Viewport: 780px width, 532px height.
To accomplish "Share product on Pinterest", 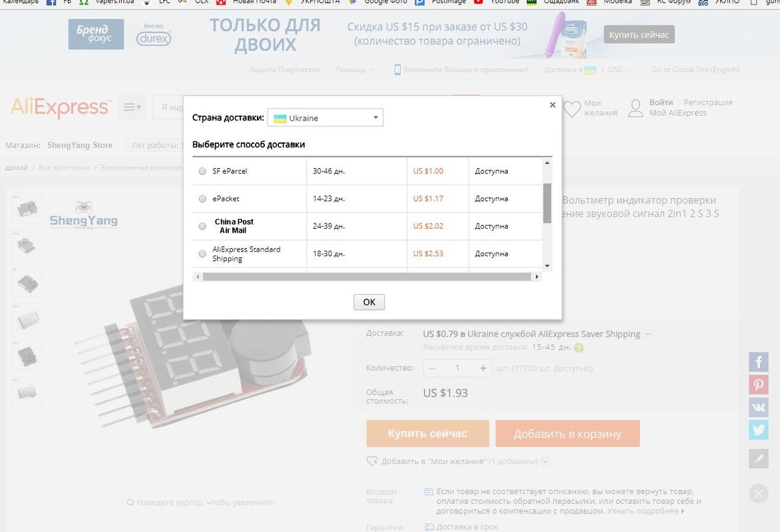I will [759, 385].
